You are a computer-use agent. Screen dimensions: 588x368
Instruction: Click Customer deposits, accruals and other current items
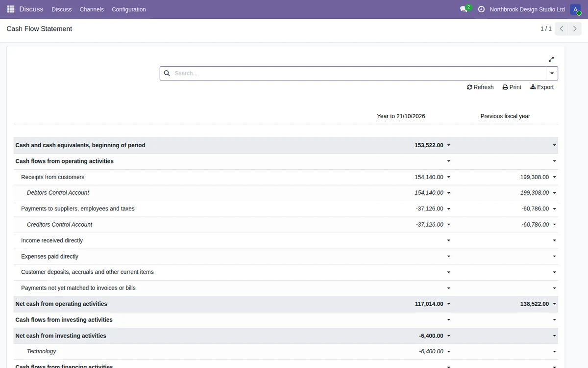[87, 272]
